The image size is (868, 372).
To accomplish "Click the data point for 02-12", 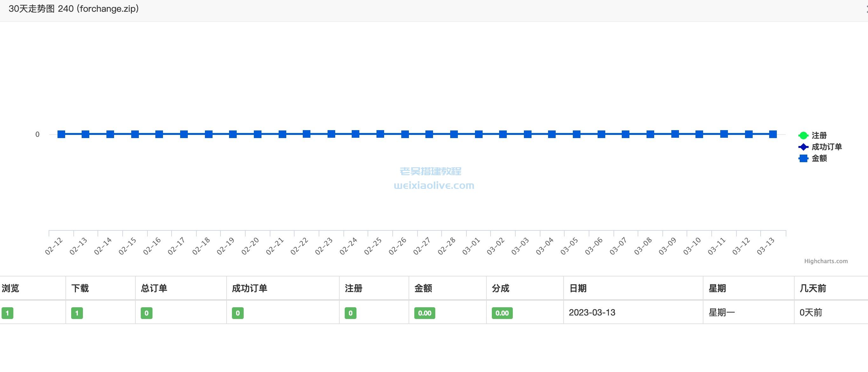I will click(61, 134).
